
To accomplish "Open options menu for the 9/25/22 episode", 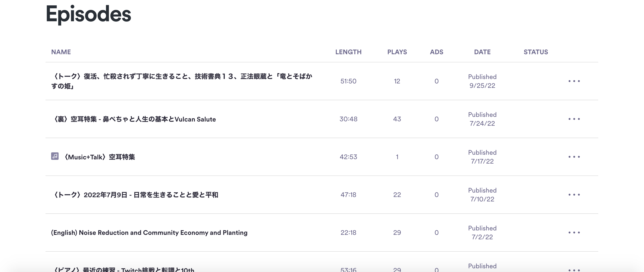I will click(574, 81).
